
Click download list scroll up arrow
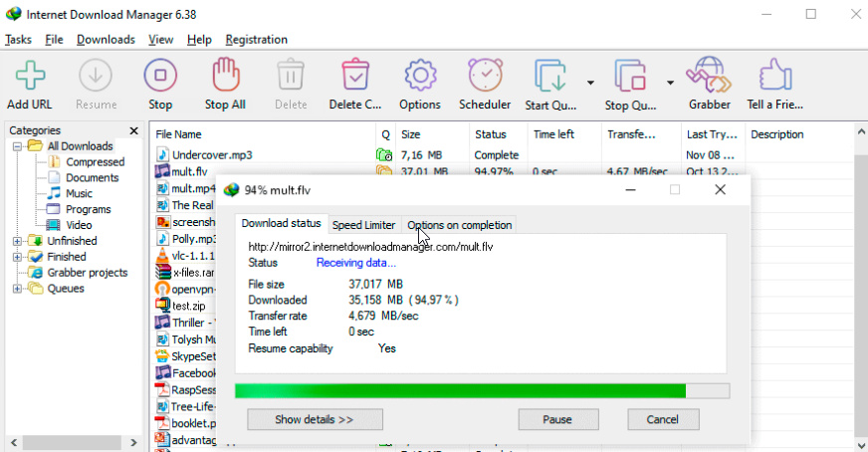click(861, 131)
